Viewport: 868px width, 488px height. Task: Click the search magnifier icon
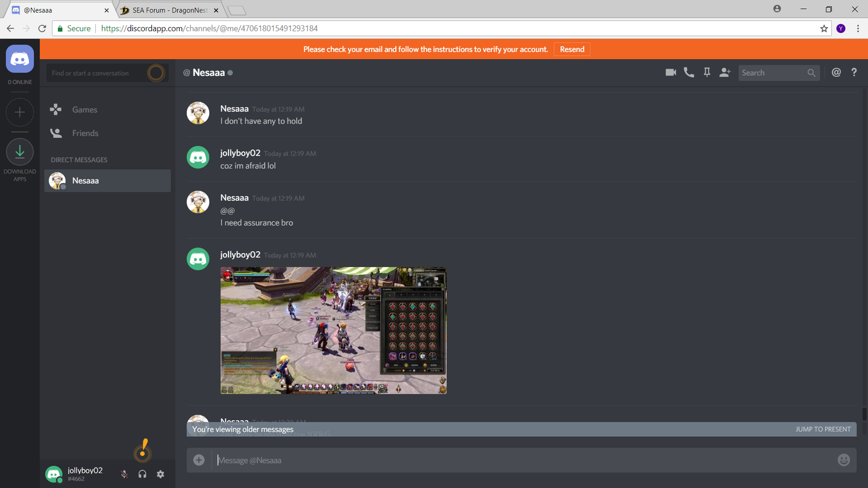(811, 73)
